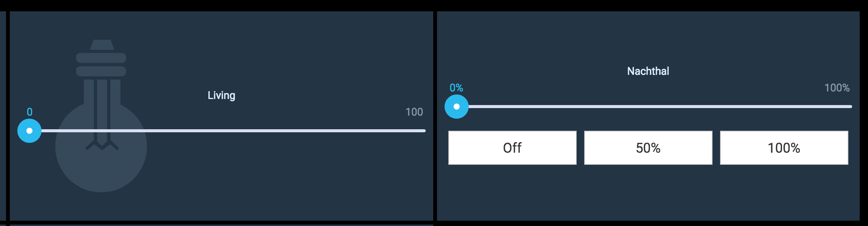Screen dimensions: 868x226
Task: Click the 100% label above Nachthal slider
Action: 837,88
